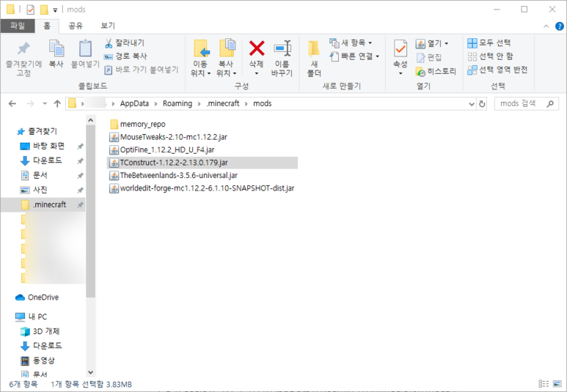Screen dimensions: 567x392
Task: Open the 파일 (File) tab
Action: point(18,26)
